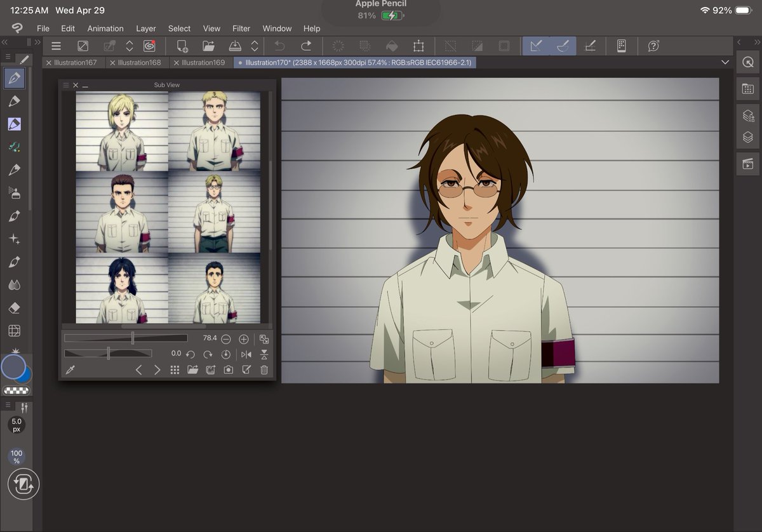The image size is (762, 532).
Task: Click the 100% opacity indicator
Action: coord(17,456)
